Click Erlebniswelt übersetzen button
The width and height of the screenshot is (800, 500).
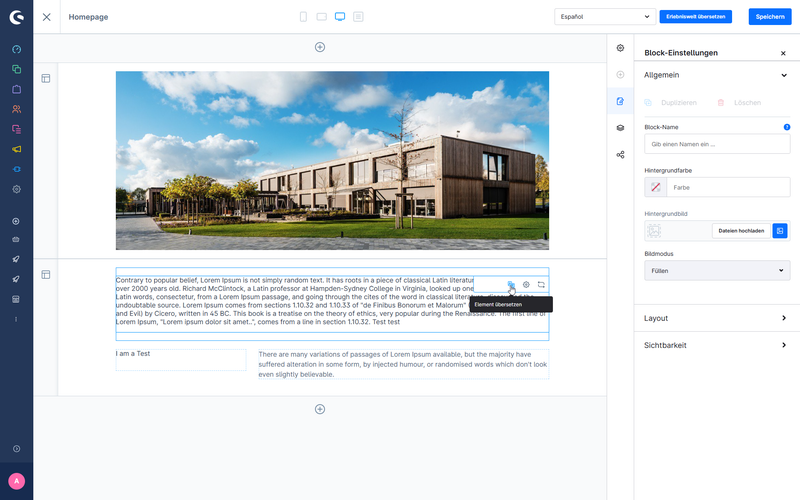point(696,17)
